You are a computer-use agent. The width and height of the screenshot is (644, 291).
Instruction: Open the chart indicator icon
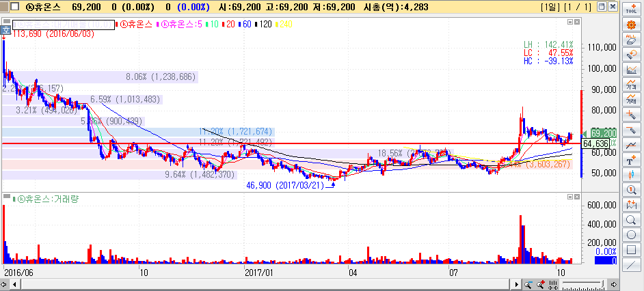point(632,70)
